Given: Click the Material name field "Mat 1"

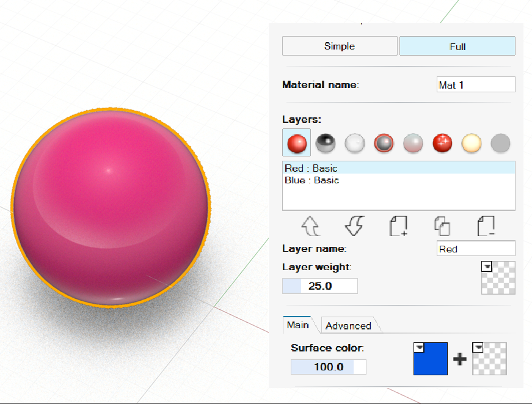Looking at the screenshot, I should (476, 84).
